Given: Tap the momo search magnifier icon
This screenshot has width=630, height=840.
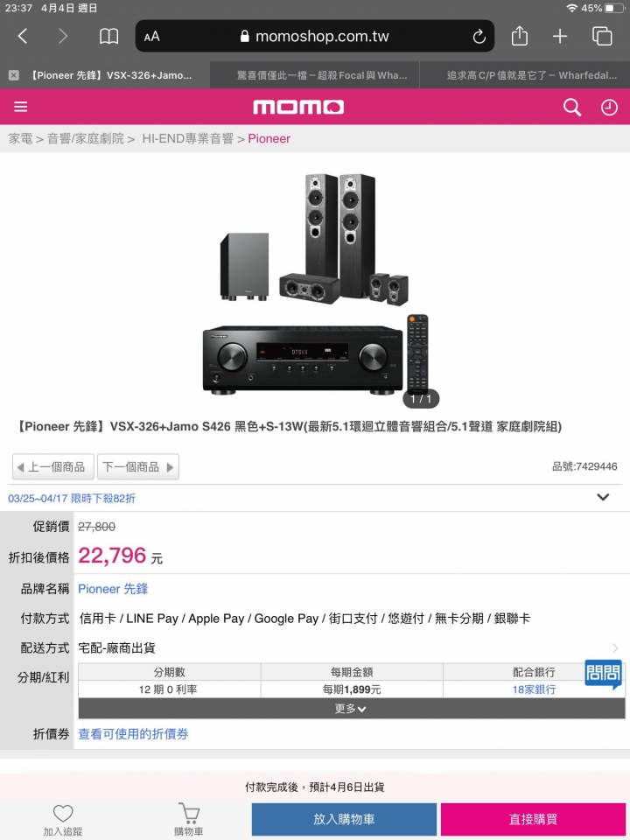Looking at the screenshot, I should click(x=571, y=107).
